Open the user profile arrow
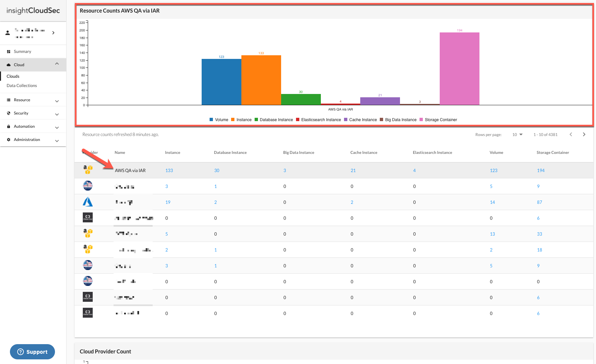596x364 pixels. coord(53,33)
